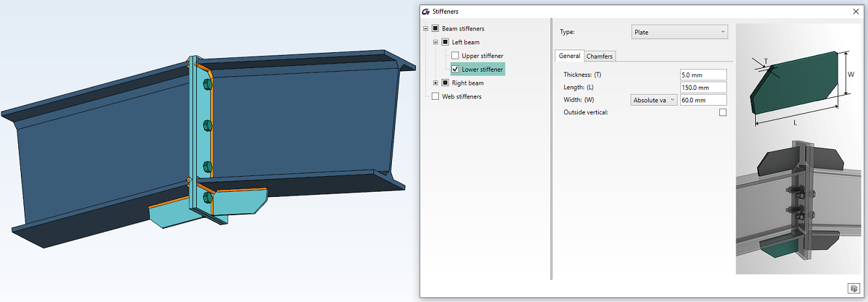Select the Right beam tree row

point(468,83)
